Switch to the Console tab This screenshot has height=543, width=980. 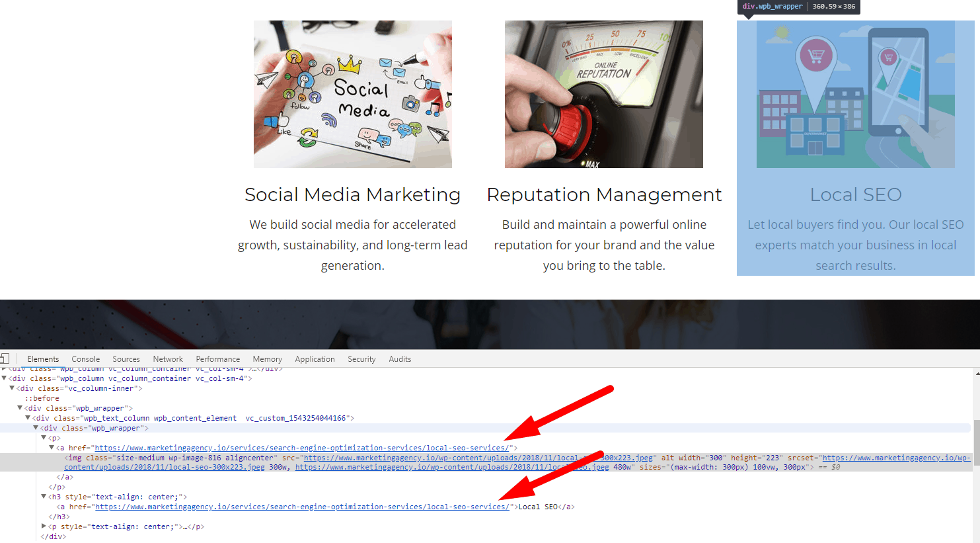85,358
